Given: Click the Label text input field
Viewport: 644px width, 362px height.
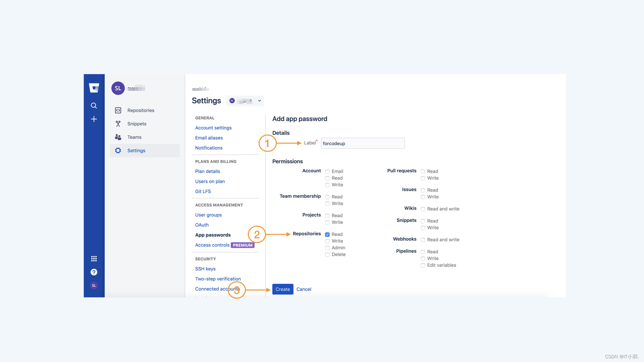Looking at the screenshot, I should pos(362,143).
